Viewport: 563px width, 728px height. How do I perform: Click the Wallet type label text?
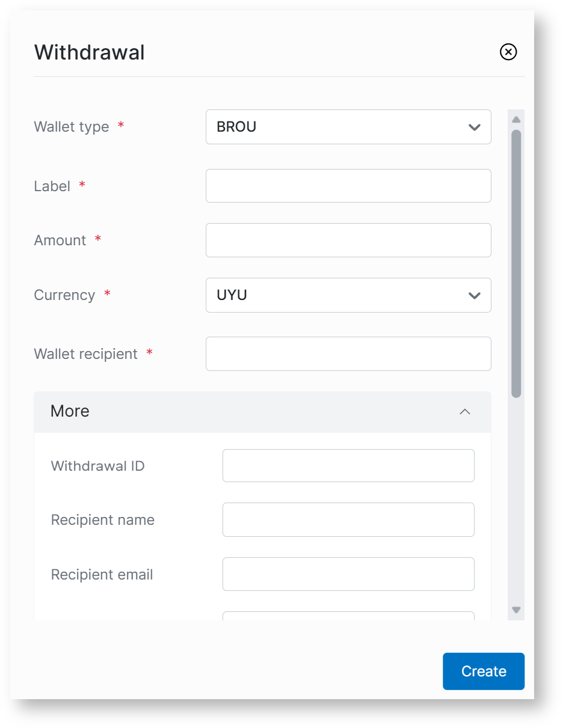72,127
